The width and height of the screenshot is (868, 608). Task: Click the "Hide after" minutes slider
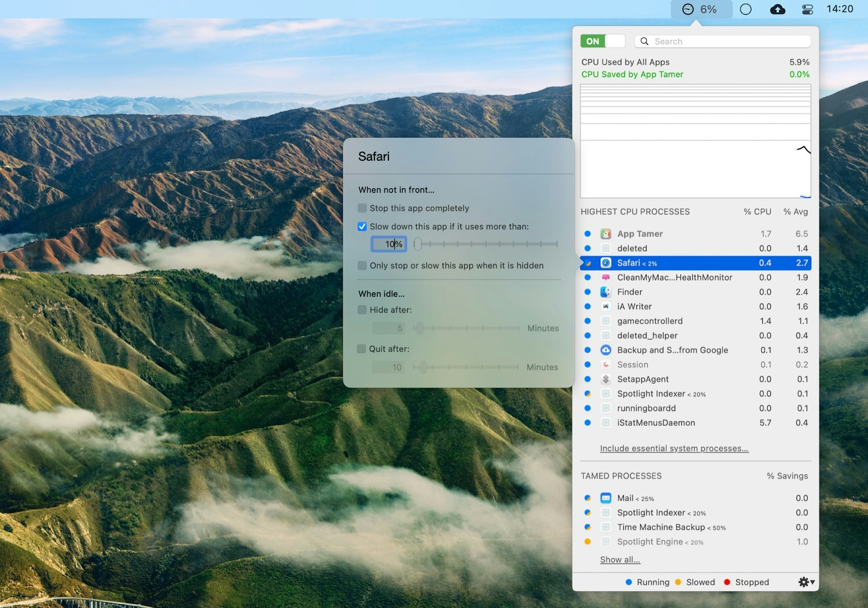(x=466, y=328)
